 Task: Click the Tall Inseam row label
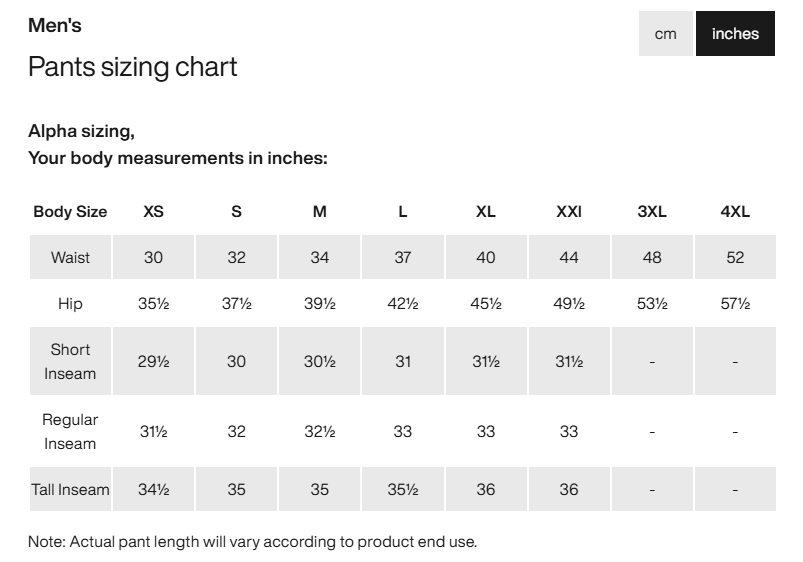70,490
